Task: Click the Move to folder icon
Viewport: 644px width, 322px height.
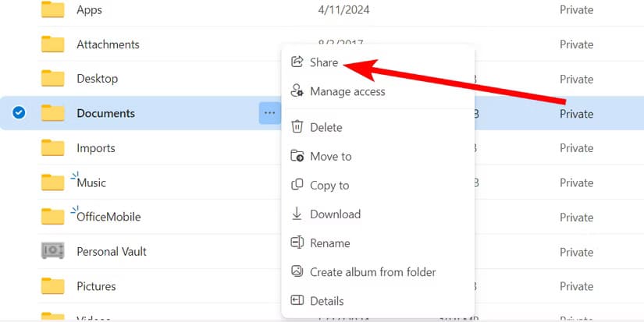Action: tap(297, 156)
